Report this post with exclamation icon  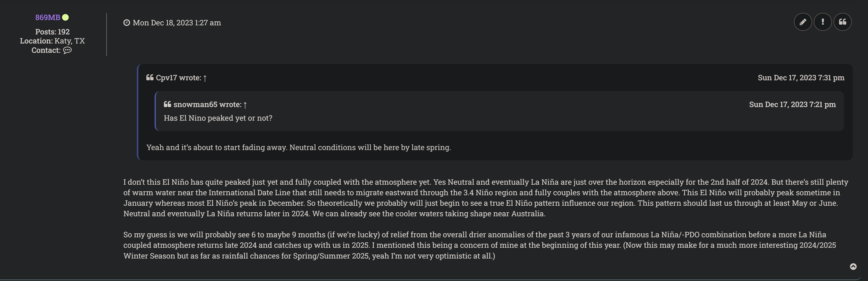pyautogui.click(x=822, y=22)
